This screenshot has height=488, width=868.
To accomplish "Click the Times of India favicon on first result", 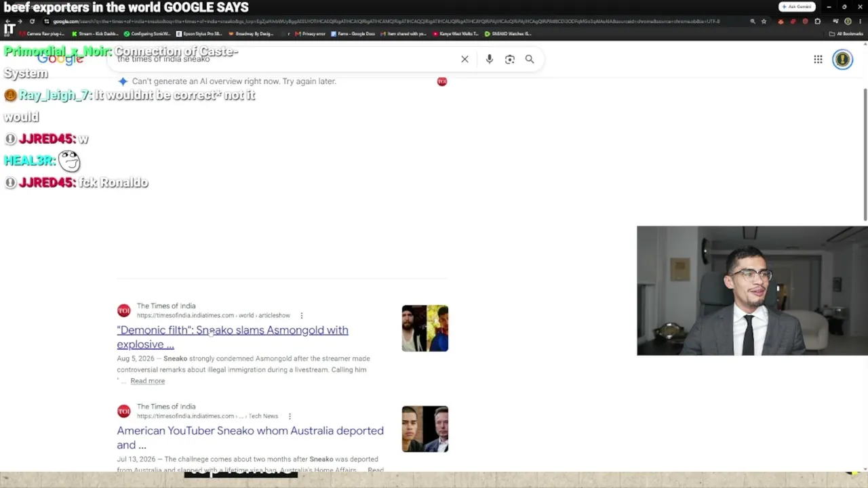I will (123, 310).
